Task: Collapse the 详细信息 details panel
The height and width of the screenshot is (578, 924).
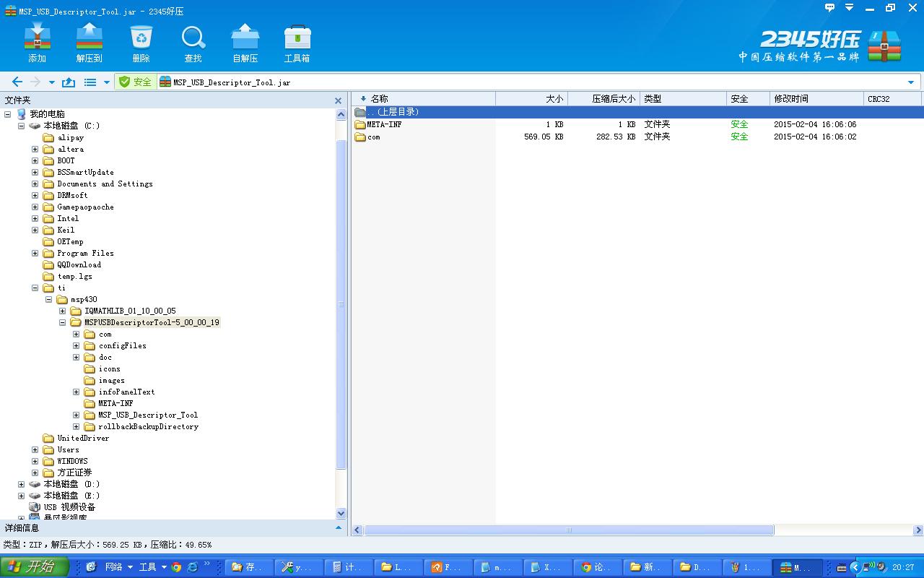Action: (x=338, y=528)
